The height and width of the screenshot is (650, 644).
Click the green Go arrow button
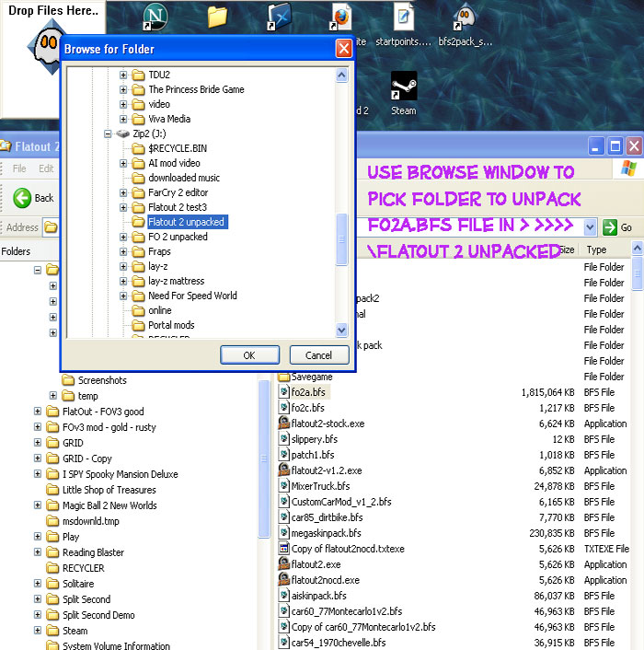point(610,227)
